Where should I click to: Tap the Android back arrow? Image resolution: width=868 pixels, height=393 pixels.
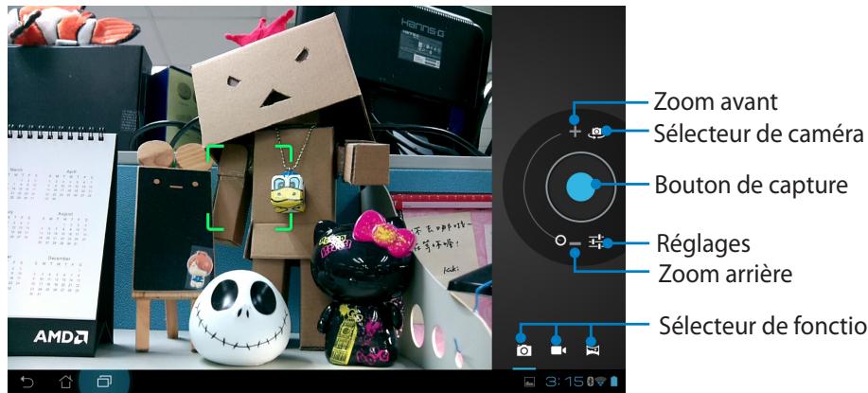coord(27,382)
